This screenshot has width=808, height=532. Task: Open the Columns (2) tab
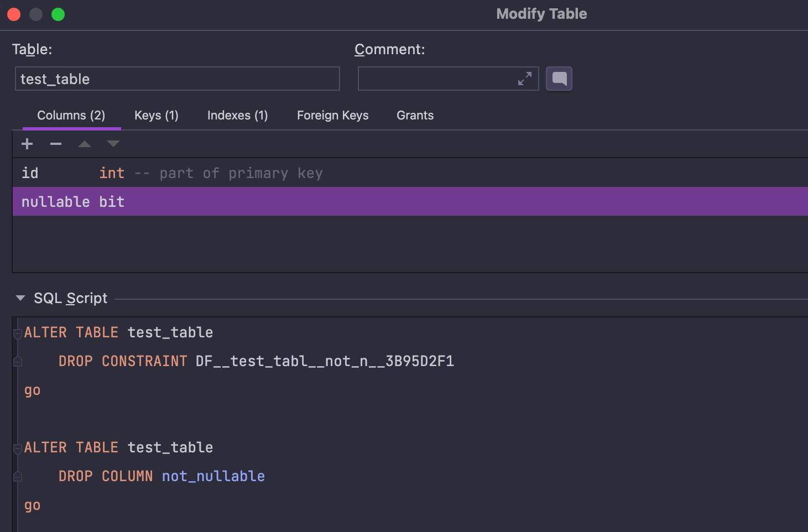pyautogui.click(x=71, y=116)
